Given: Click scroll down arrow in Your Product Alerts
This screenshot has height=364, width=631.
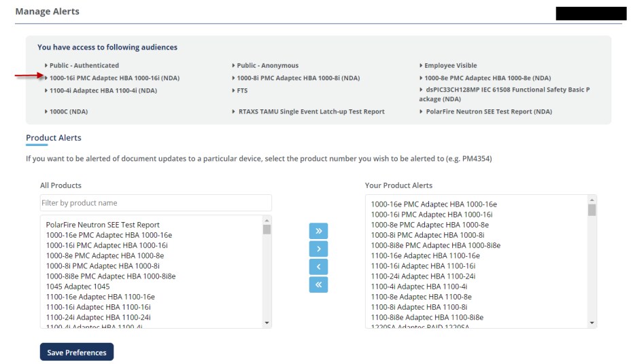Looking at the screenshot, I should click(592, 323).
